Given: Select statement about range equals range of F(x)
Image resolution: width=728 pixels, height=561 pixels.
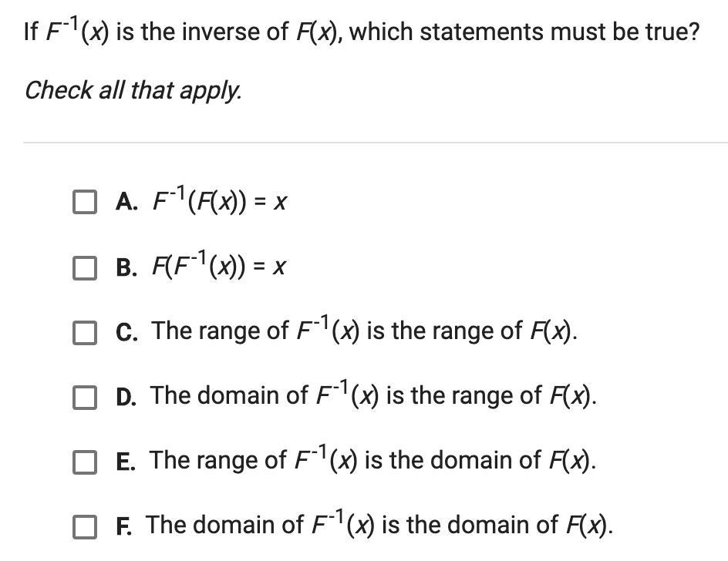Looking at the screenshot, I should (x=365, y=331).
